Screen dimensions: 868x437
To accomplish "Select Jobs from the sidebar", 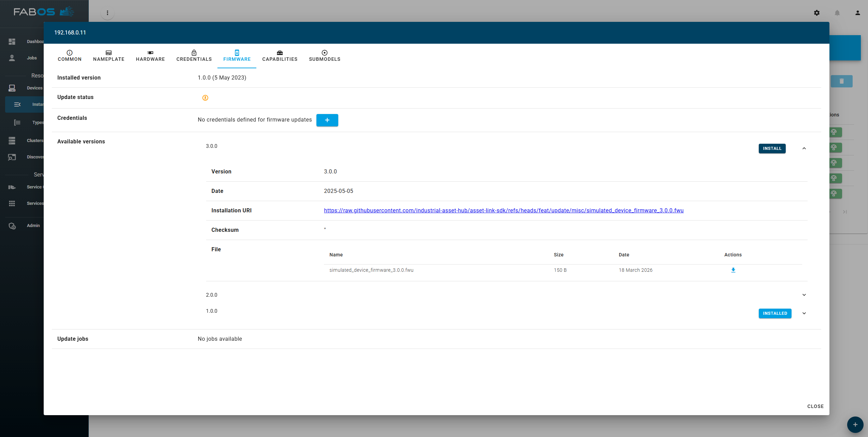I will pyautogui.click(x=31, y=58).
